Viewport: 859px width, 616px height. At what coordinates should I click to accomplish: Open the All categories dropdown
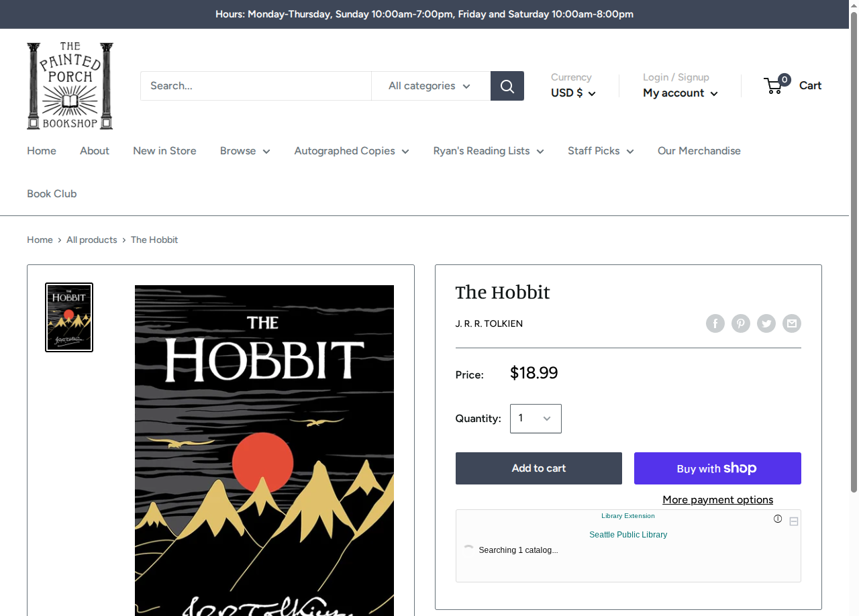click(431, 86)
